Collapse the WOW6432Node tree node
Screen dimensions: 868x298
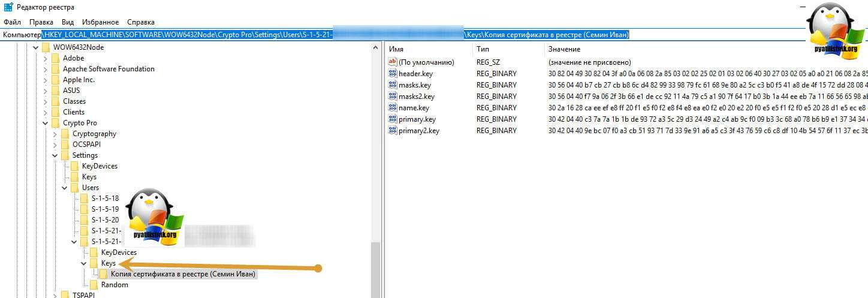coord(35,47)
